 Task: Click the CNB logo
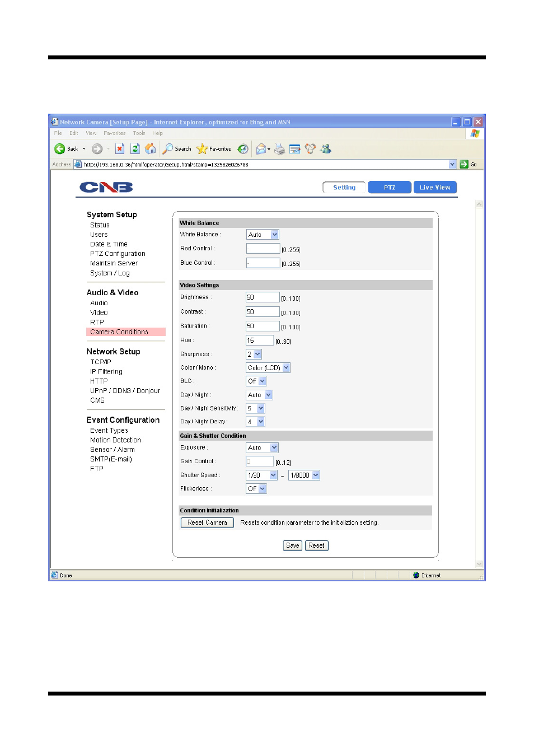[x=106, y=187]
